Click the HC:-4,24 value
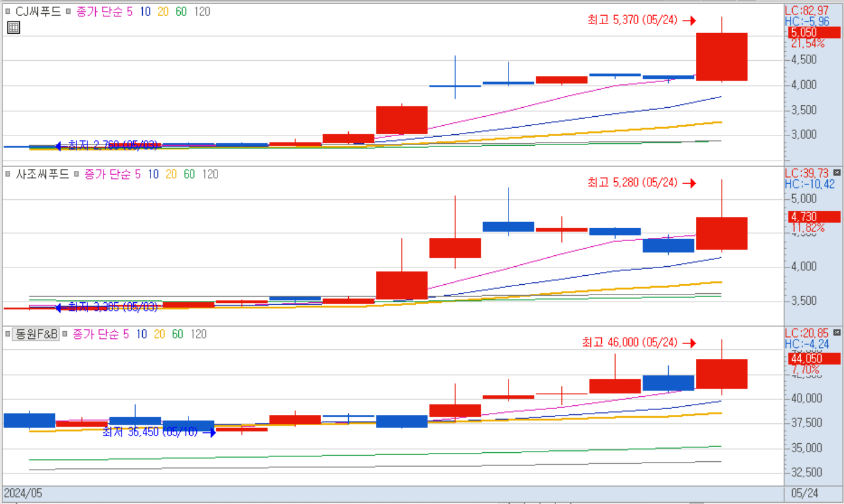Viewport: 844px width, 504px height. 807,344
